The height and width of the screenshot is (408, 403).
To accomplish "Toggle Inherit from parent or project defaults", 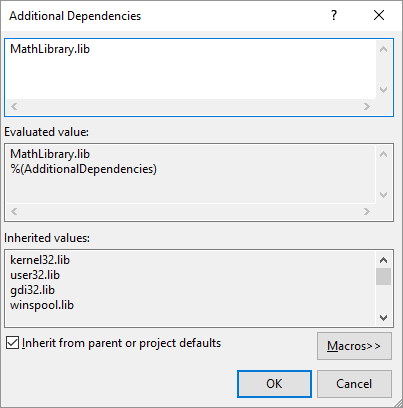I will coord(12,343).
